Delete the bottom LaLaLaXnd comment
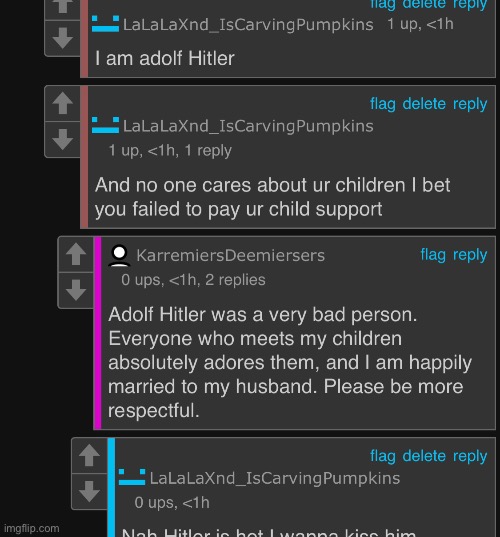The height and width of the screenshot is (537, 500). coord(424,456)
